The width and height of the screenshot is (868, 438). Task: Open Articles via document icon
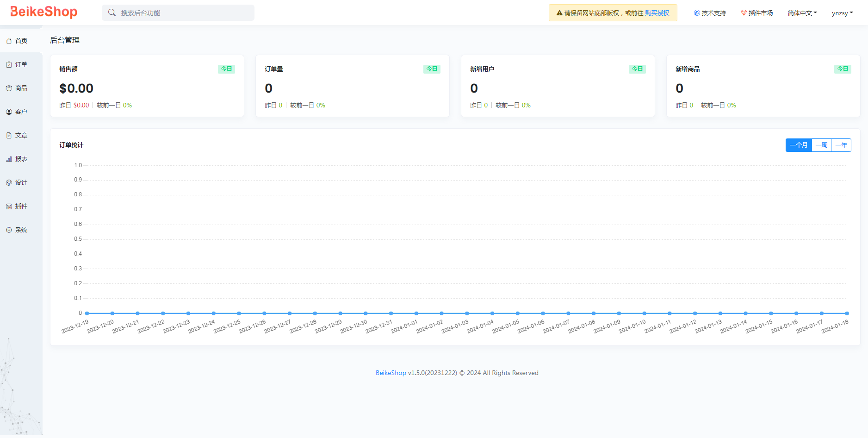pyautogui.click(x=9, y=136)
